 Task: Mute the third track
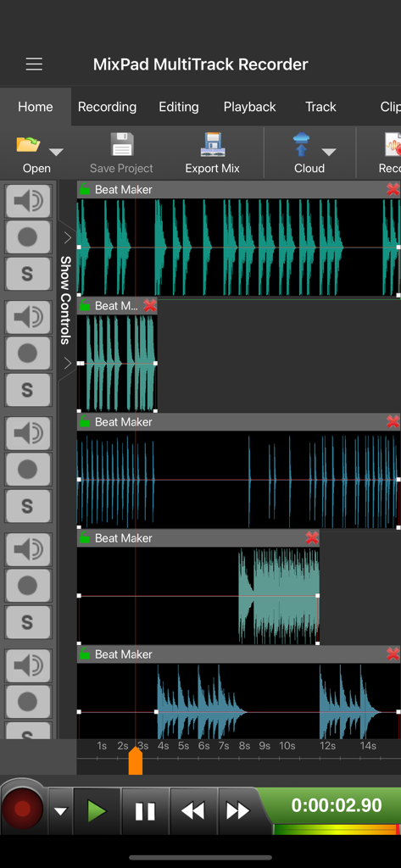(x=28, y=433)
